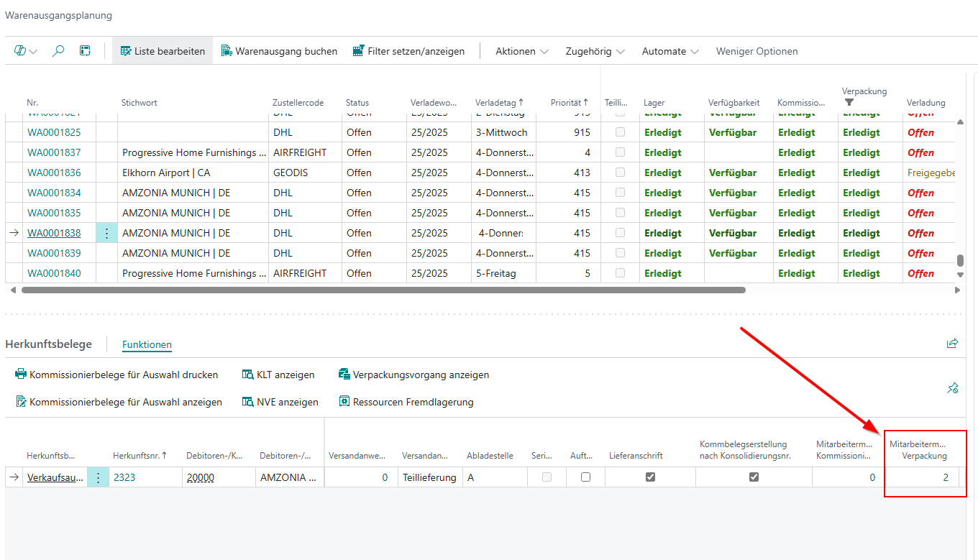This screenshot has height=560, width=978.
Task: Click Weniger Optionen in the menu bar
Action: click(757, 51)
